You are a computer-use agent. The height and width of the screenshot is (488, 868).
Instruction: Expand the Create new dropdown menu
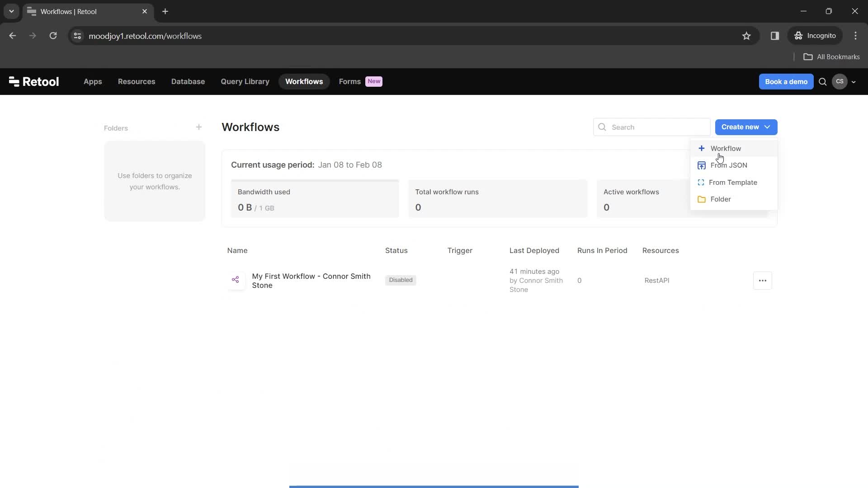click(x=746, y=127)
